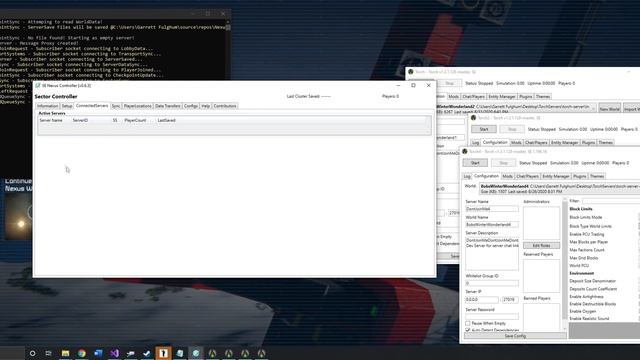The width and height of the screenshot is (640, 360).
Task: Open Task View from the taskbar
Action: (x=49, y=353)
